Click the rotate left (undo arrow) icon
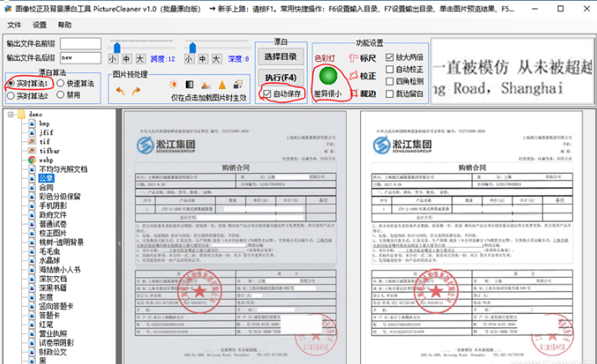Image resolution: width=597 pixels, height=364 pixels. (120, 89)
